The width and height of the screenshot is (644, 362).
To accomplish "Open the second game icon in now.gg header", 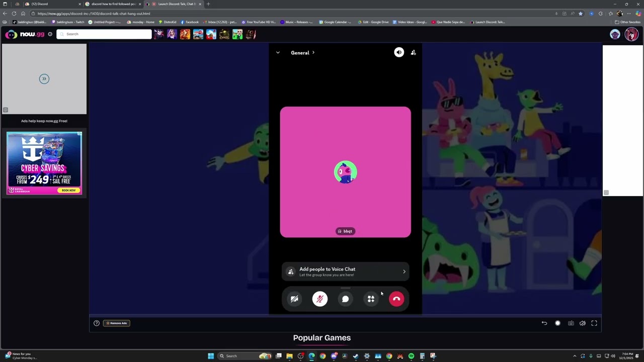I will [172, 34].
